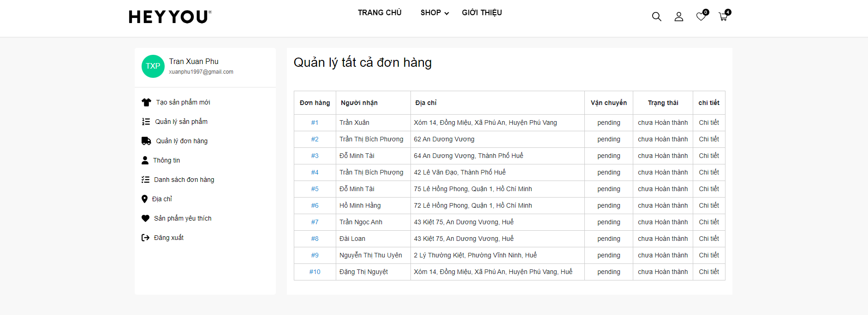
Task: Open order link #8
Action: 315,239
